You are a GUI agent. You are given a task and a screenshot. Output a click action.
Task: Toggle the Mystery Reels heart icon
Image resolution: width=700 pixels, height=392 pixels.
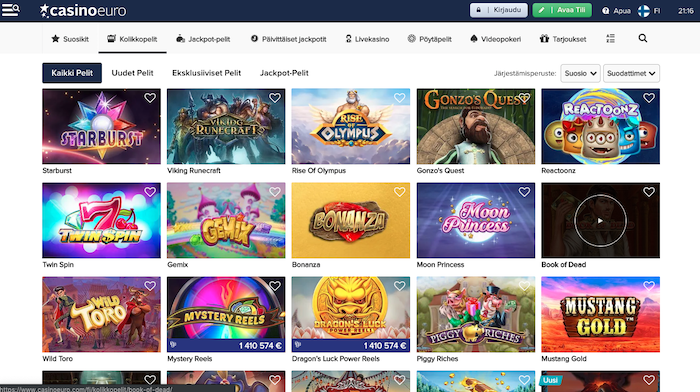tap(275, 286)
